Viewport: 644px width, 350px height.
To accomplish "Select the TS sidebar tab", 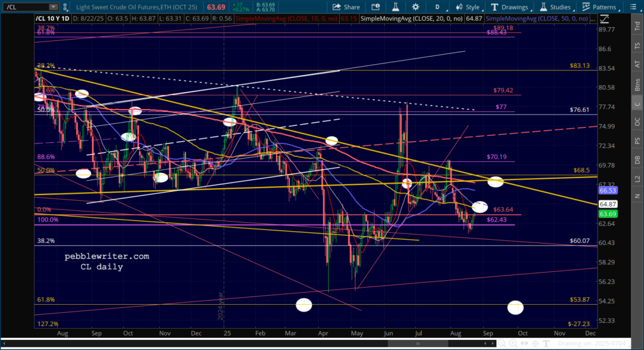I will (637, 45).
